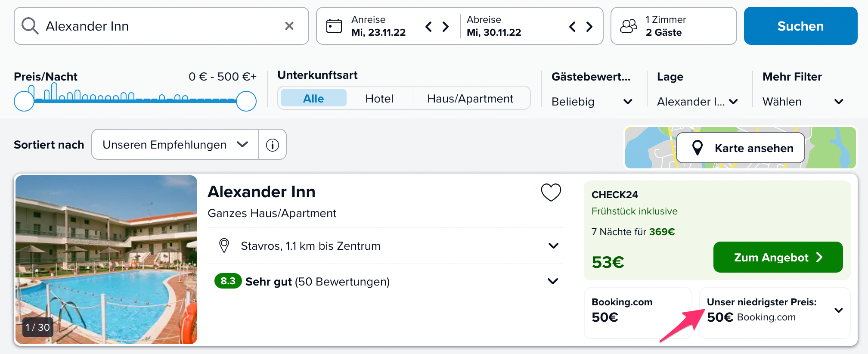
Task: Move arrival date one day earlier
Action: pyautogui.click(x=428, y=27)
